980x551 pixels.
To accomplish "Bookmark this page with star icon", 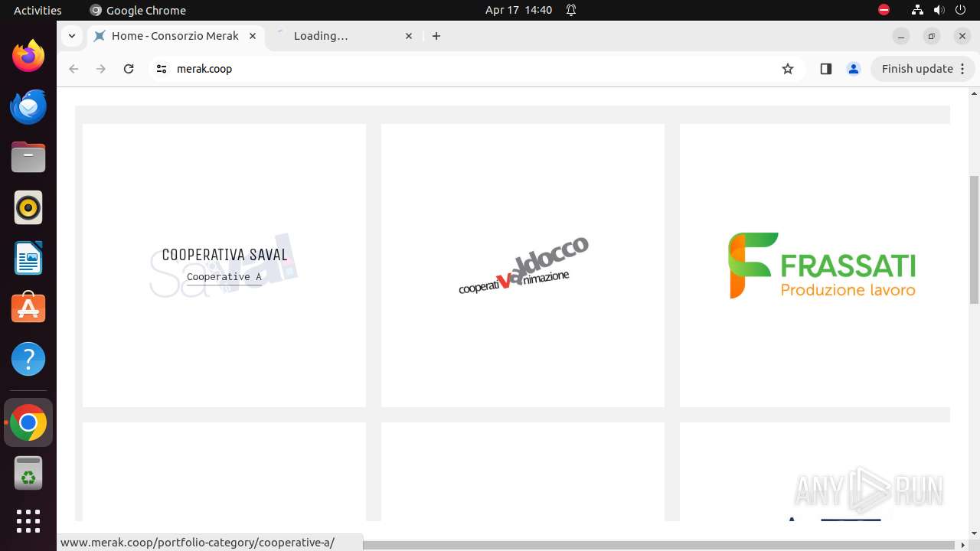I will coord(788,69).
